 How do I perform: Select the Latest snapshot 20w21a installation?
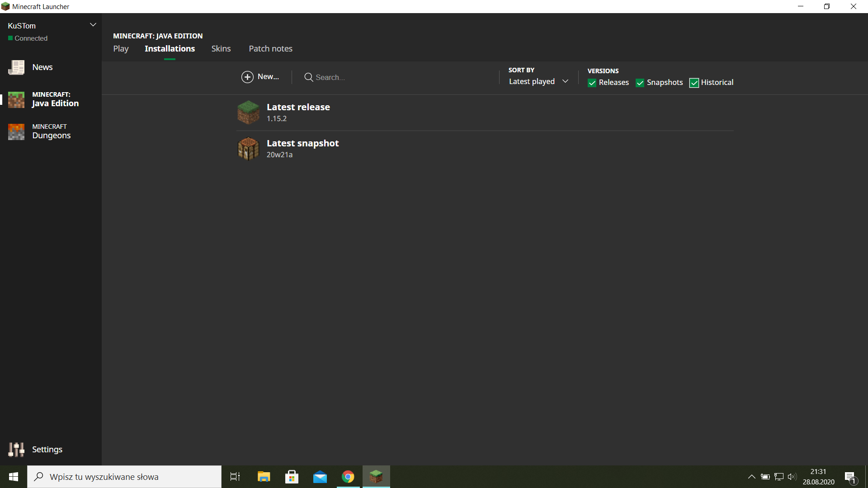coord(302,148)
